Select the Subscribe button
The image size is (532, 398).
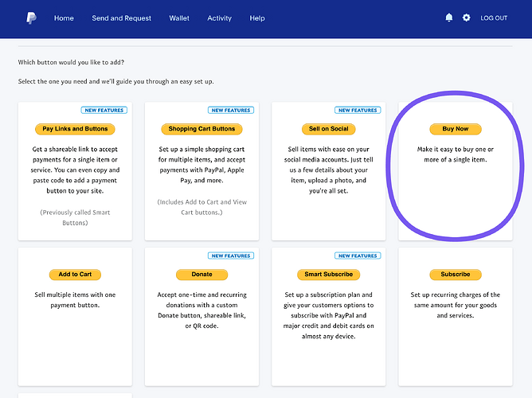456,275
